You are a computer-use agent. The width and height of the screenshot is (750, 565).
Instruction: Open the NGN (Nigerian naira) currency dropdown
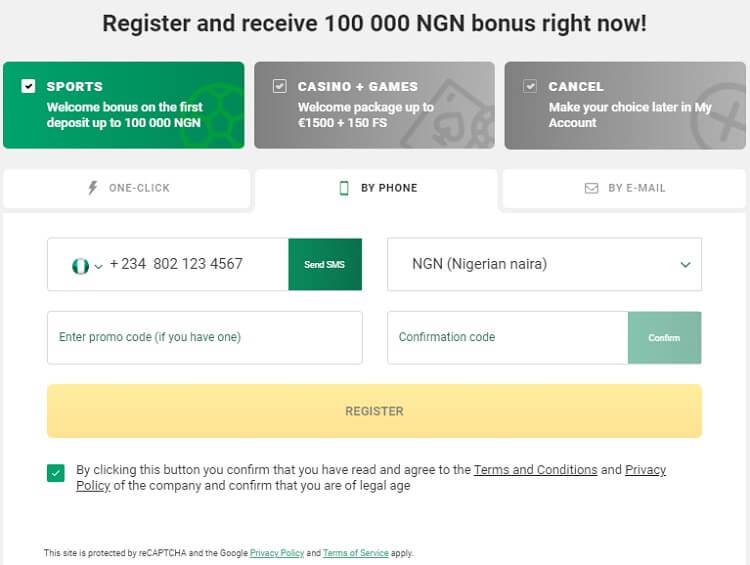[544, 264]
